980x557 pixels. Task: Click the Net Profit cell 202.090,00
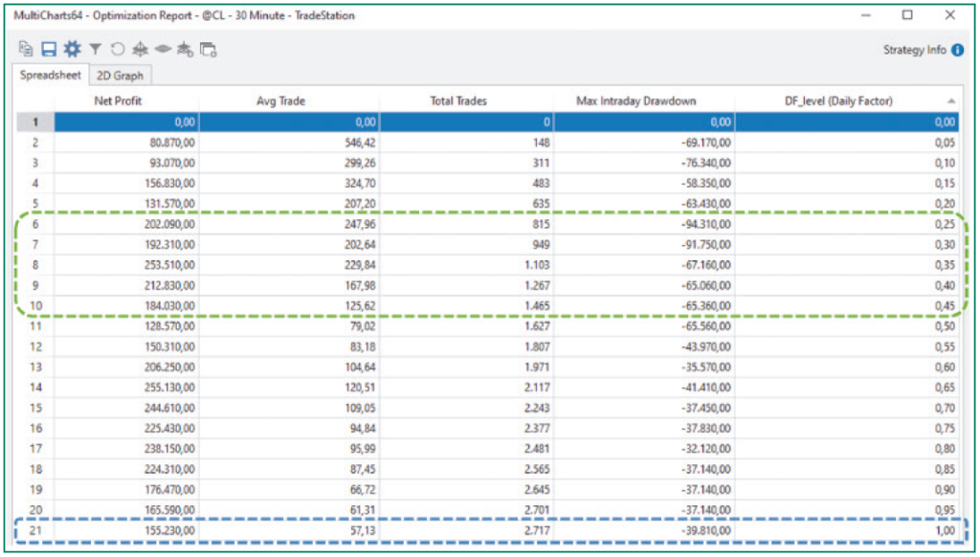[127, 224]
